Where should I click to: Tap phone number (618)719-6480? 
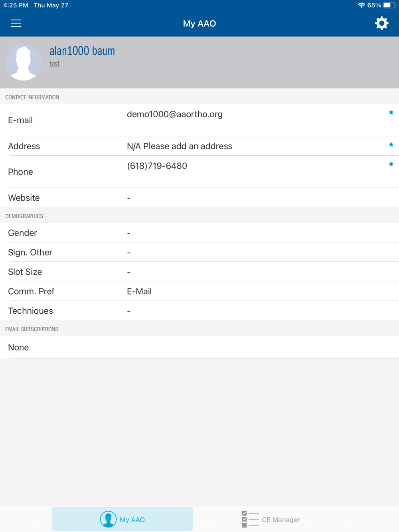tap(157, 166)
